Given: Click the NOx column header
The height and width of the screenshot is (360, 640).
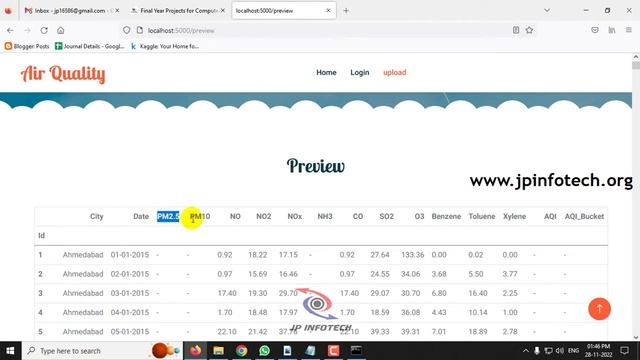Looking at the screenshot, I should pos(295,216).
